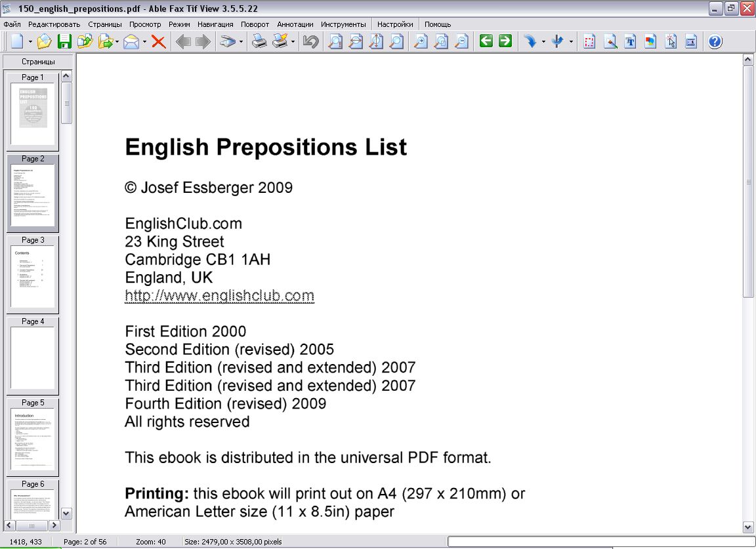
Task: Save the document with the green floppy icon
Action: click(x=64, y=41)
